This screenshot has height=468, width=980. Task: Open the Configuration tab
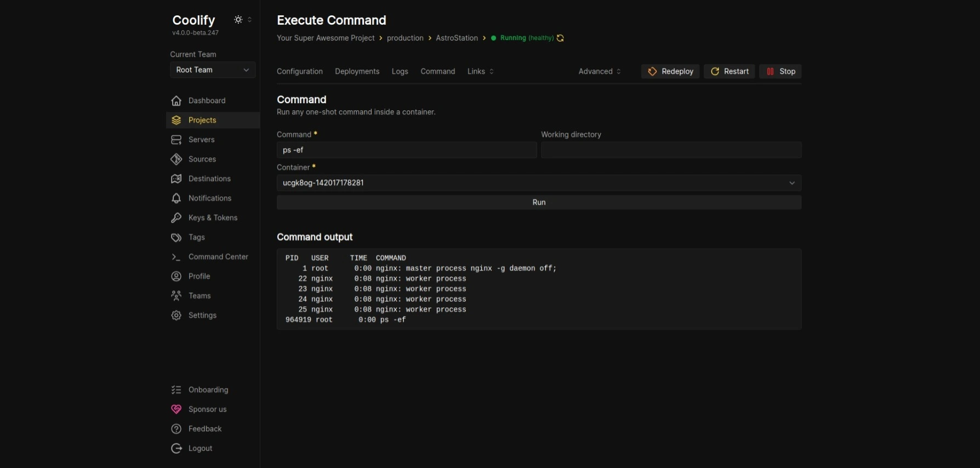300,71
